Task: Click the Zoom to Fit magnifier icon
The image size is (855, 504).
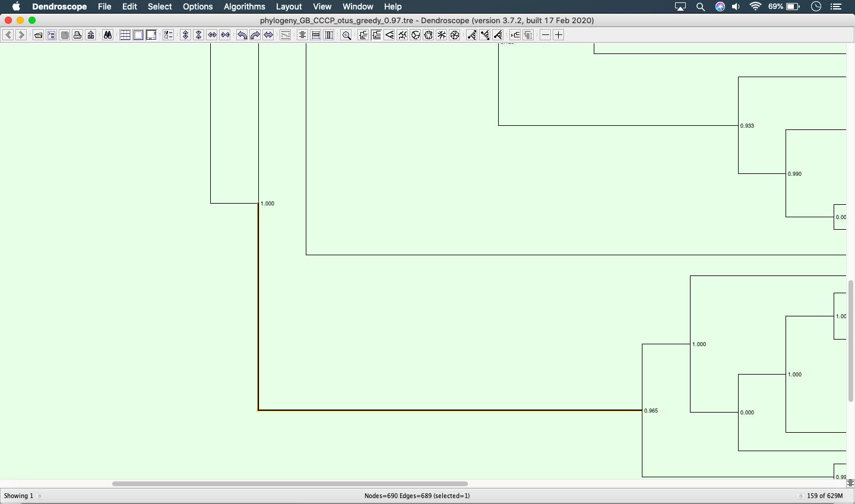Action: tap(347, 35)
